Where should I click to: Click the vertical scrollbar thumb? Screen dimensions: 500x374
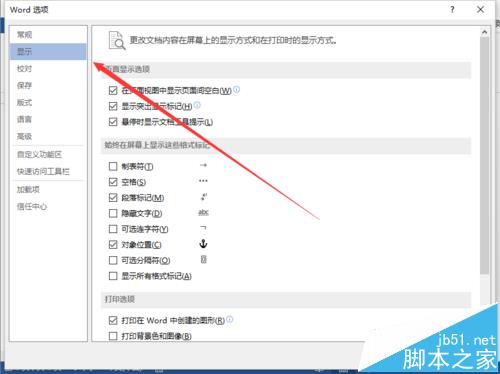[485, 156]
